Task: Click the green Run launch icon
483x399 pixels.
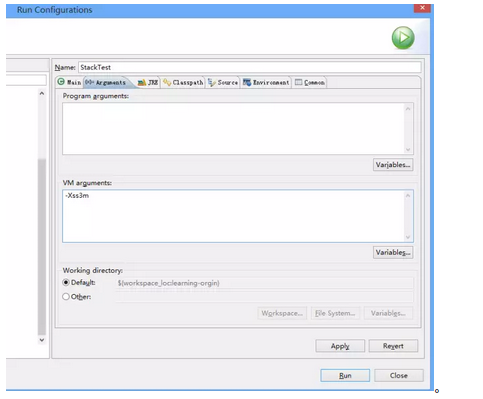Action: pos(403,38)
